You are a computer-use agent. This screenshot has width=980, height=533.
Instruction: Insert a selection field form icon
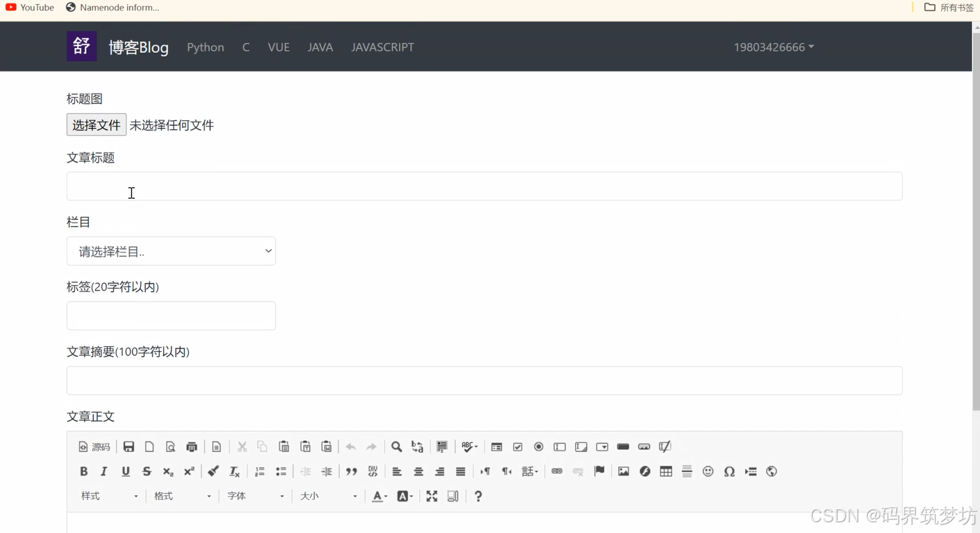(602, 447)
